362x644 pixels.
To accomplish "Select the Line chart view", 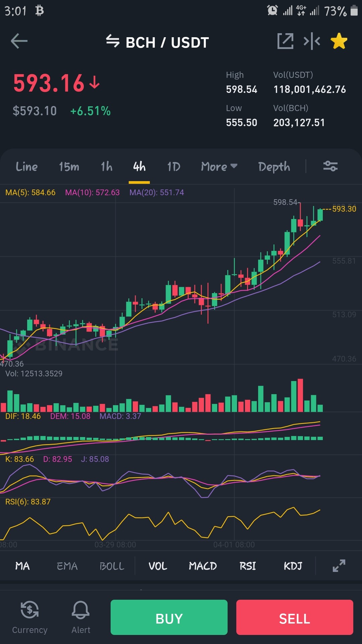I will click(x=26, y=166).
